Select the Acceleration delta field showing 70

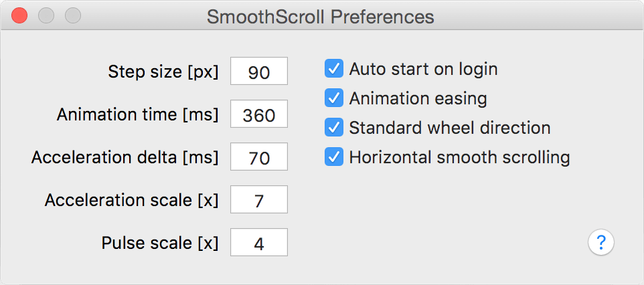tap(259, 158)
